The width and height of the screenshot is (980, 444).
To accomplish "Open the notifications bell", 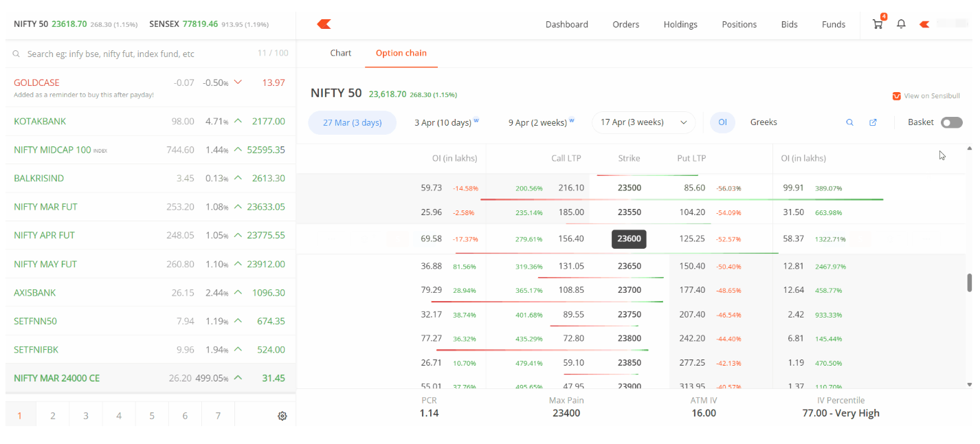I will pos(901,24).
